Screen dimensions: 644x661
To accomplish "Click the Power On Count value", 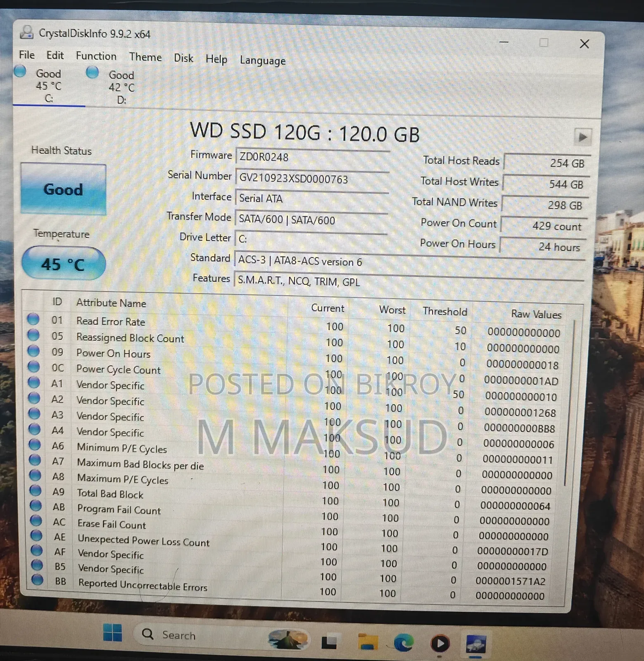I will (x=544, y=226).
